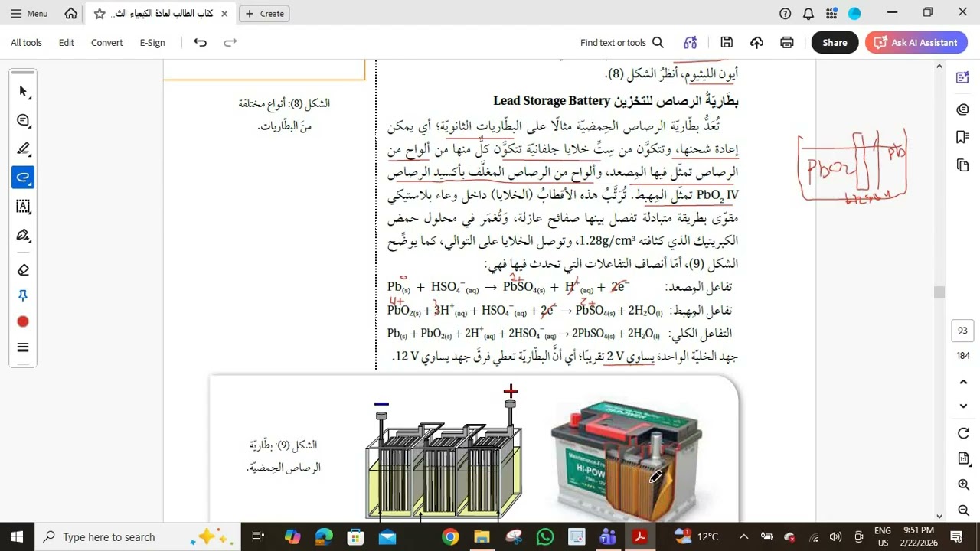Go to next page arrow

(963, 406)
